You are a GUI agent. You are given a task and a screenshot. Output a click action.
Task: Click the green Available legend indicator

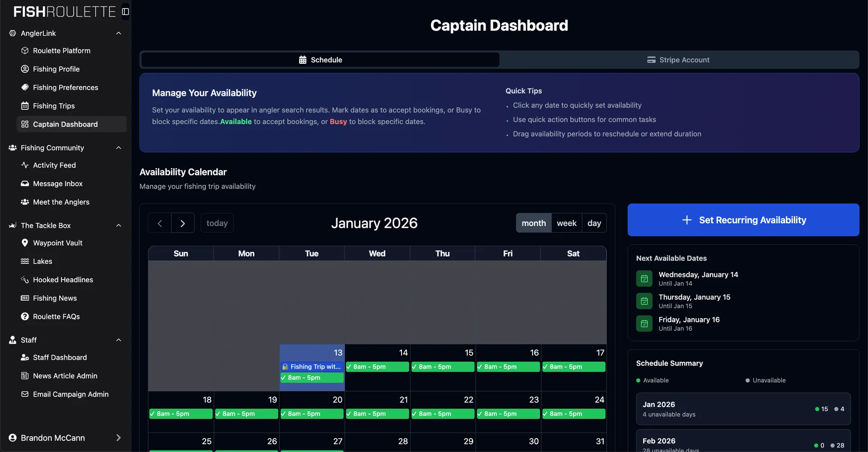638,380
